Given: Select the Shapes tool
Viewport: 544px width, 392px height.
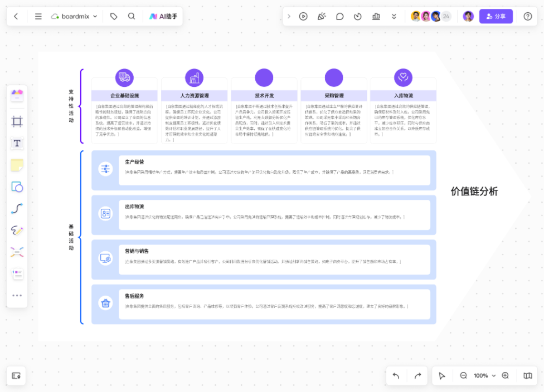Looking at the screenshot, I should coord(17,187).
